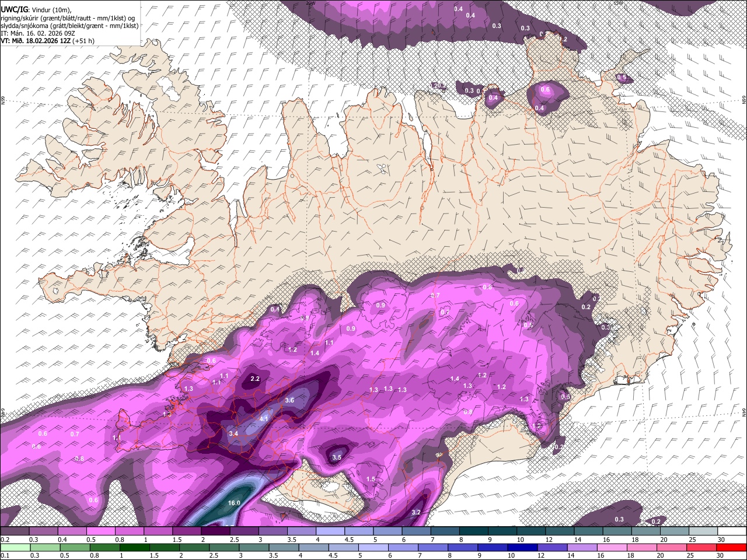This screenshot has width=747, height=560.
Task: Click the '30' label in the upper legend row
Action: click(721, 540)
